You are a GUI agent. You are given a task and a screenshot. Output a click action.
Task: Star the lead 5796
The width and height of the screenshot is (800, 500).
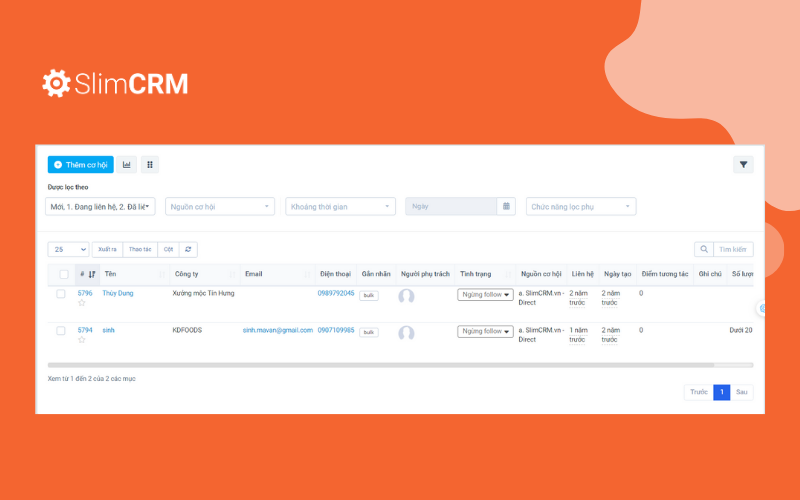click(x=82, y=303)
